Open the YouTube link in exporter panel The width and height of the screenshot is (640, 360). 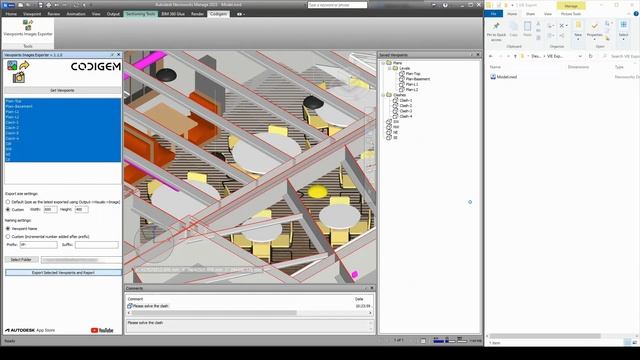[102, 330]
